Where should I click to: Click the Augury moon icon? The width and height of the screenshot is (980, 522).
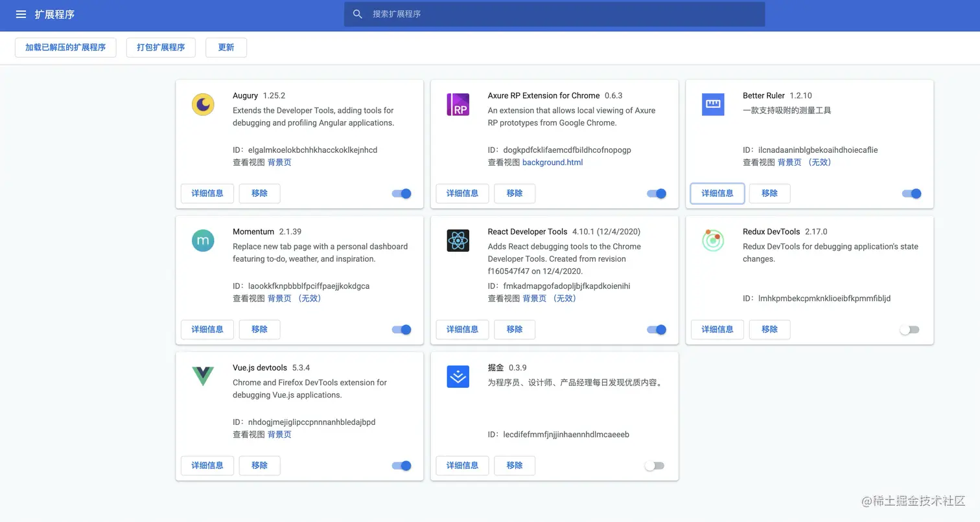pos(203,104)
